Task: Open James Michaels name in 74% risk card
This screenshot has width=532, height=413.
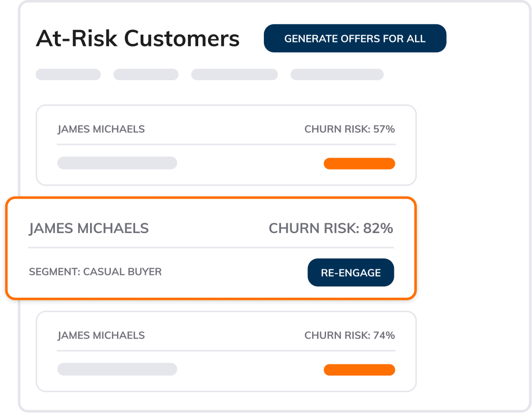Action: 101,335
